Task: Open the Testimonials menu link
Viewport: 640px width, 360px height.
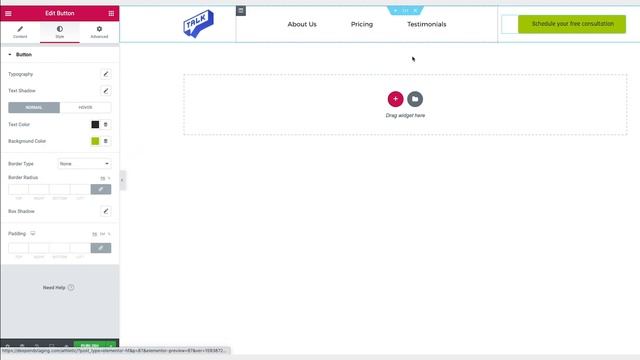Action: click(427, 24)
